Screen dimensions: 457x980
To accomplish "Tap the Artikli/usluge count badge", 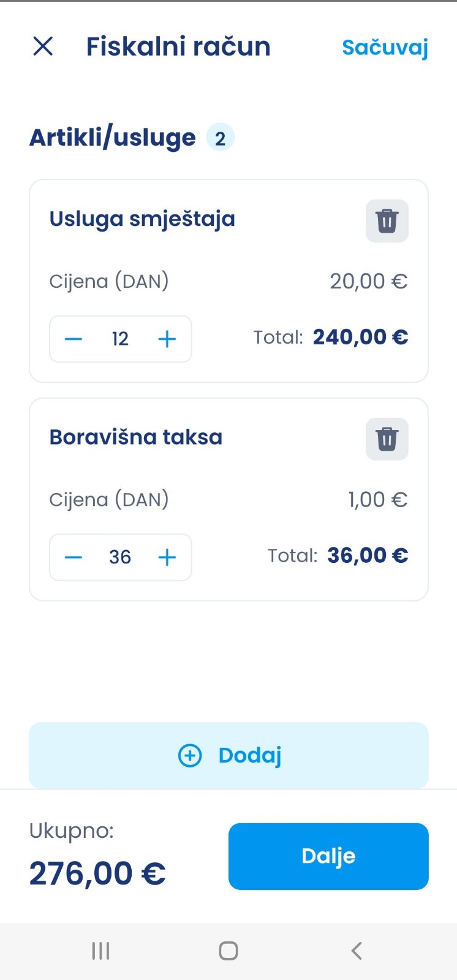I will pos(220,138).
